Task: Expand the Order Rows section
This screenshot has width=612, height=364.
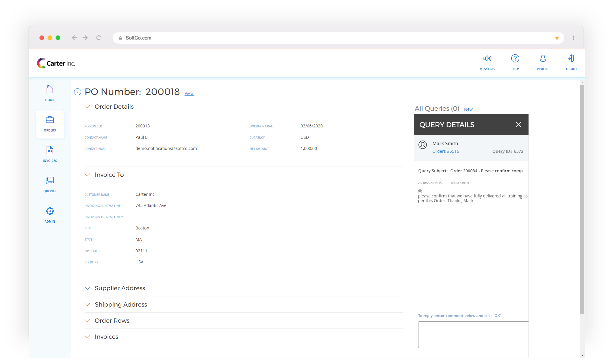Action: tap(88, 321)
